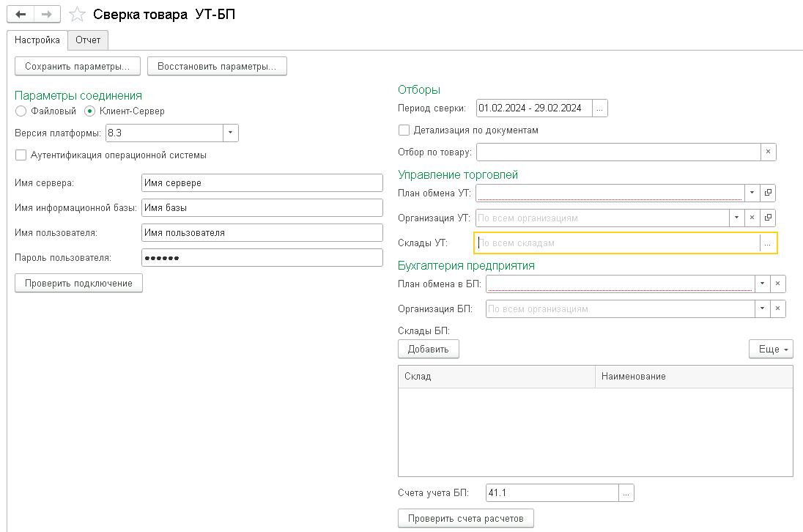The height and width of the screenshot is (532, 803).
Task: Enable Аутентификация операционной системы checkbox
Action: tap(21, 155)
